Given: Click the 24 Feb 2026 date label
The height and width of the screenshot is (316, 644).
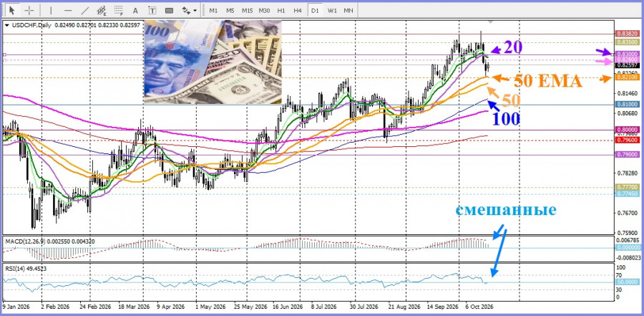Looking at the screenshot, I should [97, 307].
